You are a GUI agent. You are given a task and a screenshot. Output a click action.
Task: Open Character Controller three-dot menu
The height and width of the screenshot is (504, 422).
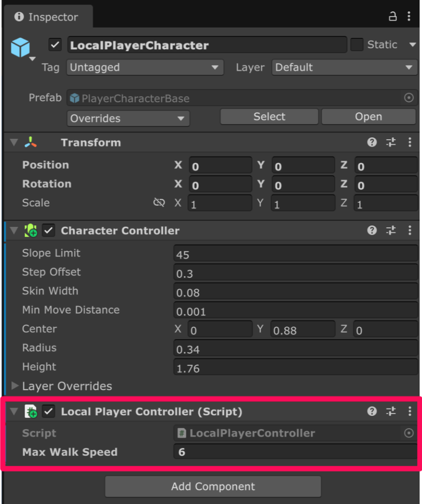coord(409,230)
